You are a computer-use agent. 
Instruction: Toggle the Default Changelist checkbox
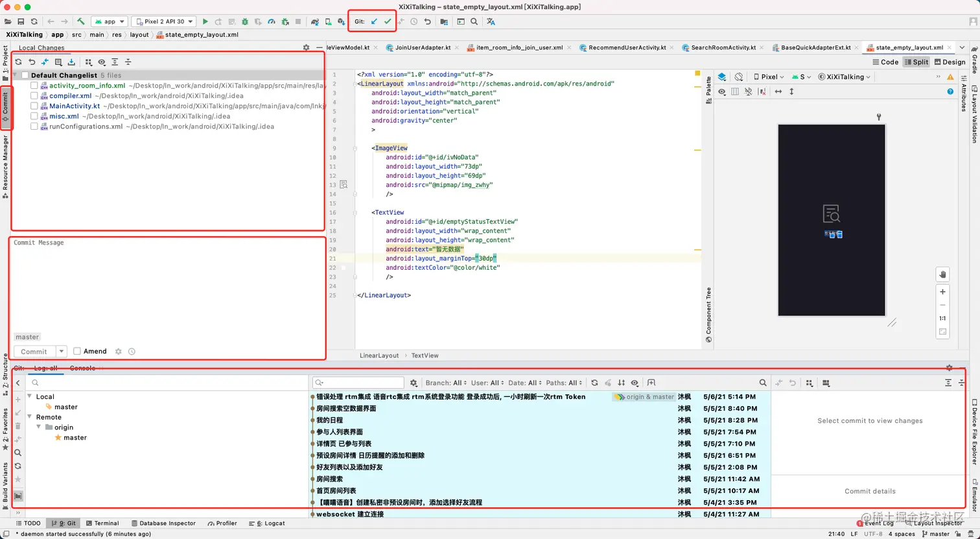click(25, 75)
